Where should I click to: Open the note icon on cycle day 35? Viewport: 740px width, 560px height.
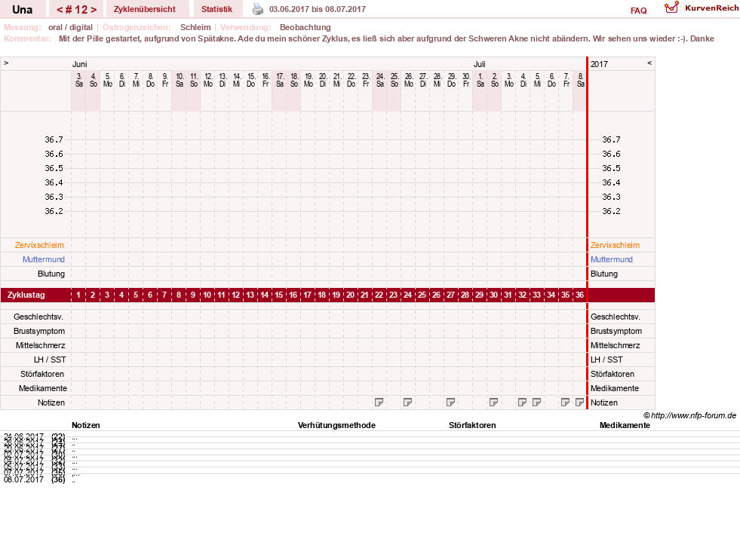[565, 402]
